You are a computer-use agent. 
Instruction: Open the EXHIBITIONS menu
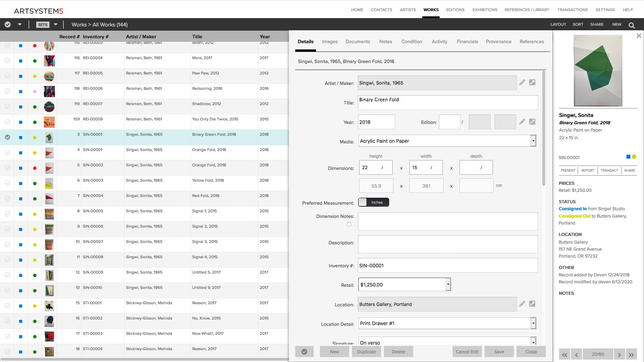point(485,10)
